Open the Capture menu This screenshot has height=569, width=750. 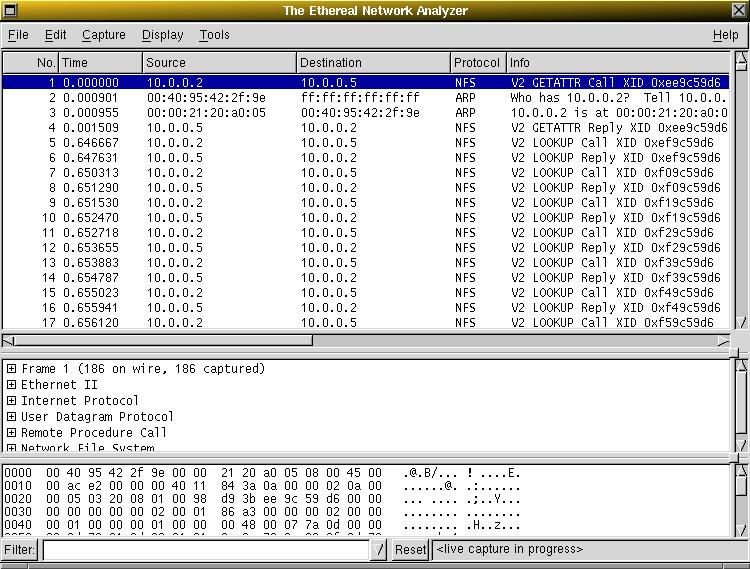pos(104,35)
